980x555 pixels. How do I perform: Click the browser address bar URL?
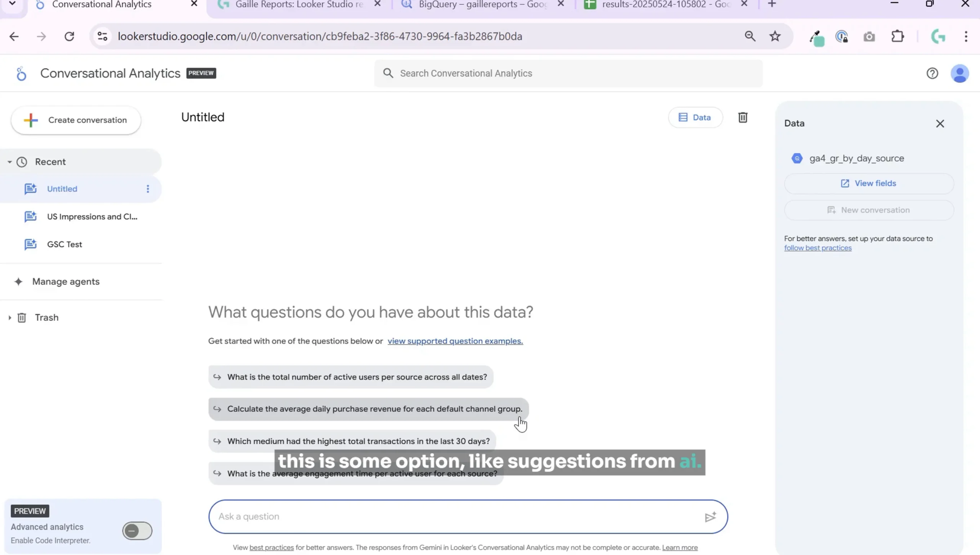point(320,36)
